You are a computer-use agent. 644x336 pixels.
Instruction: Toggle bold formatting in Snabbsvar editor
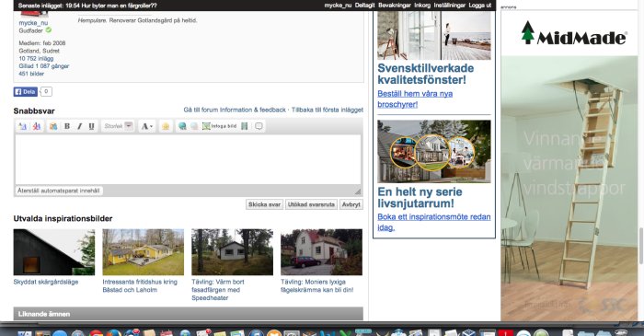coord(67,126)
